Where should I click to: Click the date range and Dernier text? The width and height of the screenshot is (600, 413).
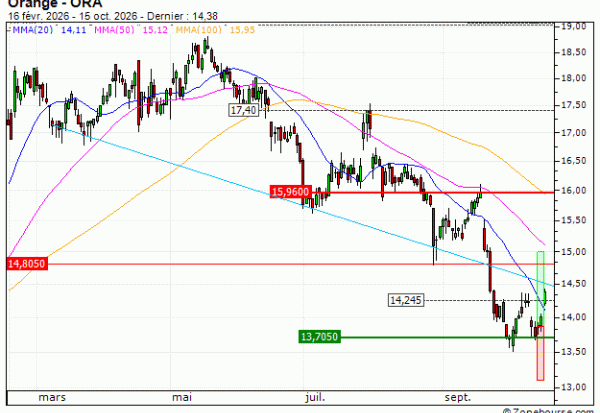[113, 16]
